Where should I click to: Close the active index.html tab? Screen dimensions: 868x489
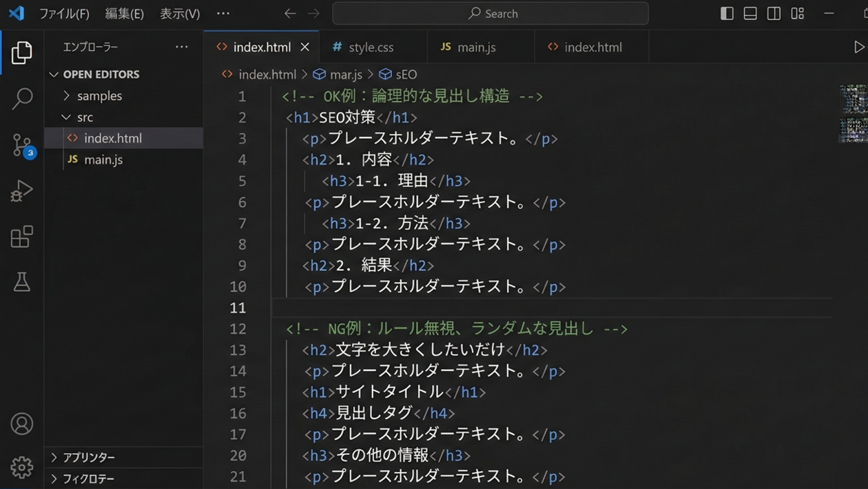[x=305, y=47]
